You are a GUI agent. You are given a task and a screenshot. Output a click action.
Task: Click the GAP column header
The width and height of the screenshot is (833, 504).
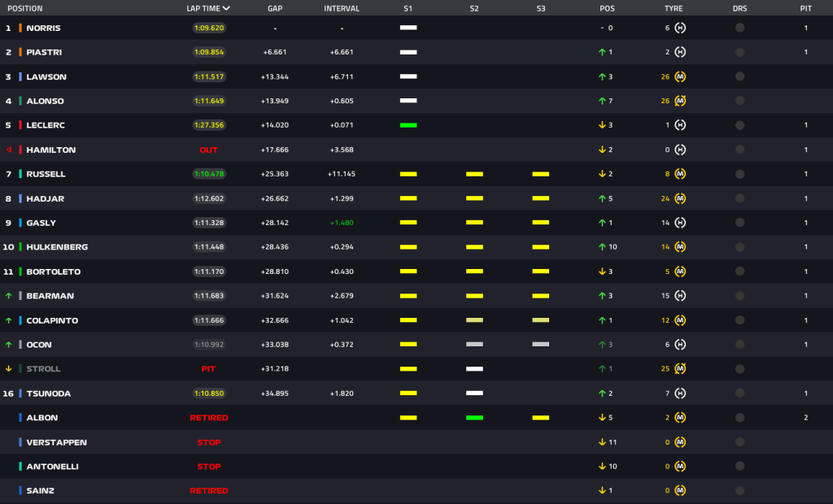(x=275, y=8)
